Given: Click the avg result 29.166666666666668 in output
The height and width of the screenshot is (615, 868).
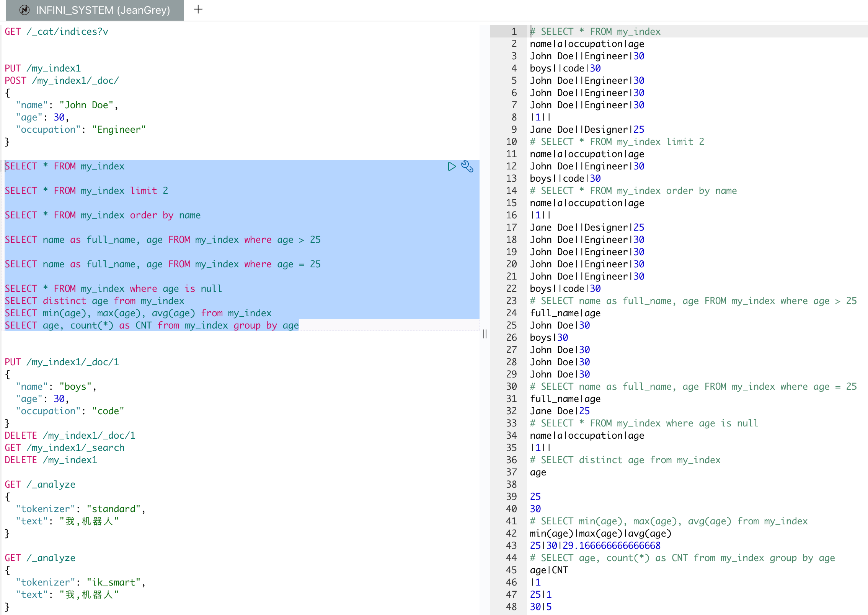Looking at the screenshot, I should pyautogui.click(x=611, y=545).
